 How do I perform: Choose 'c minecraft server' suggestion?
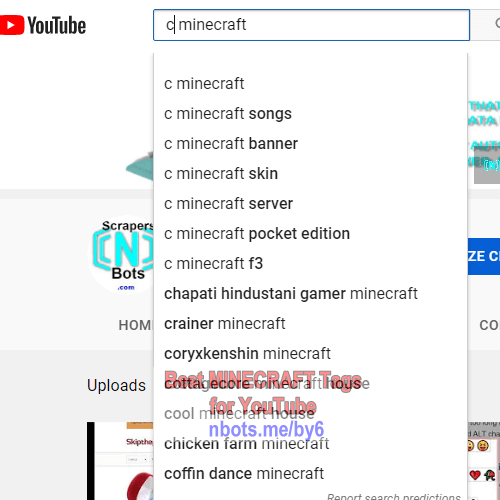pos(310,204)
